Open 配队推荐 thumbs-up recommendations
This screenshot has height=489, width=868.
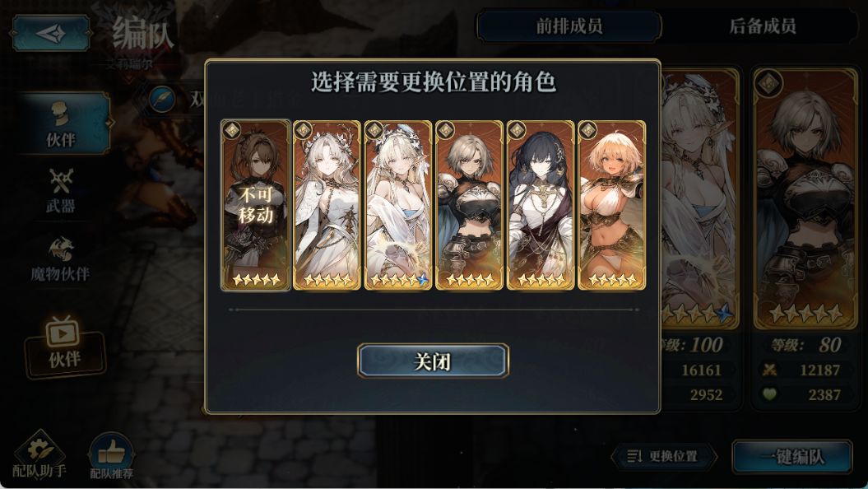point(111,456)
